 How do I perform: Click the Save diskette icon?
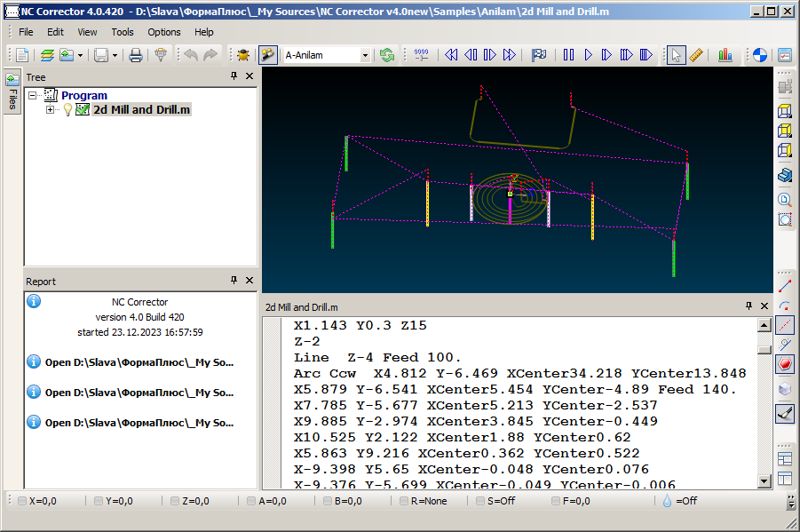[x=101, y=55]
